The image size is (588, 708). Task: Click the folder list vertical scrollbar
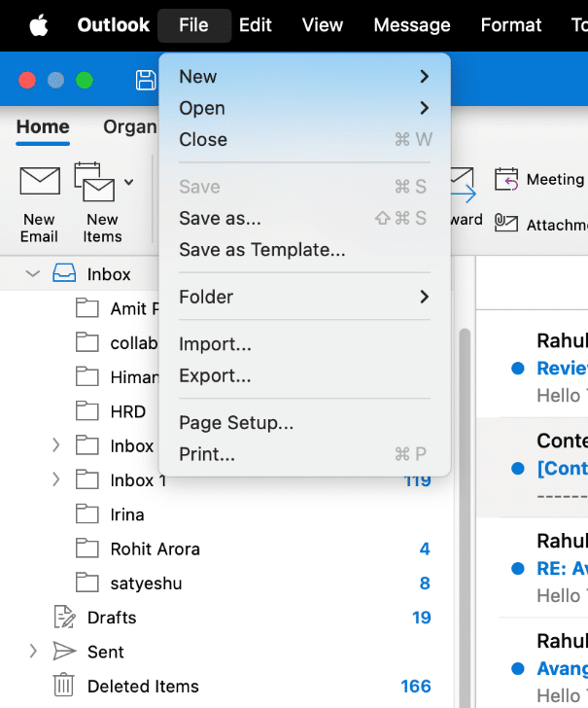click(465, 517)
